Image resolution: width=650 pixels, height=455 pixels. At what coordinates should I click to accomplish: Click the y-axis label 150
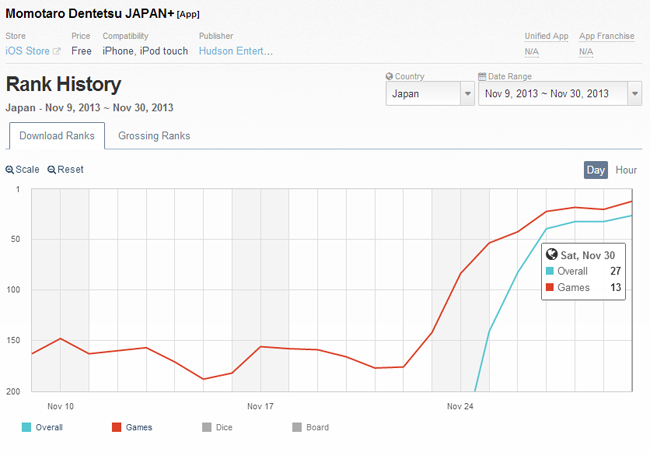(13, 340)
